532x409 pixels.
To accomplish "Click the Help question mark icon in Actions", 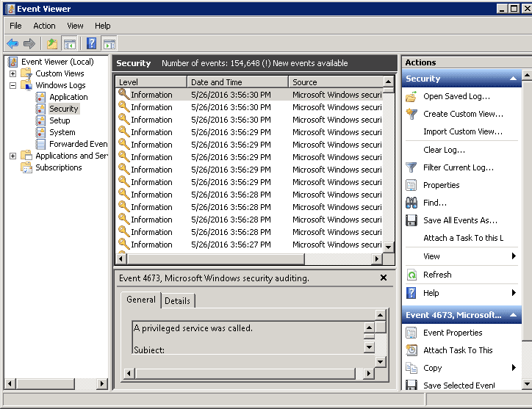I will 411,293.
